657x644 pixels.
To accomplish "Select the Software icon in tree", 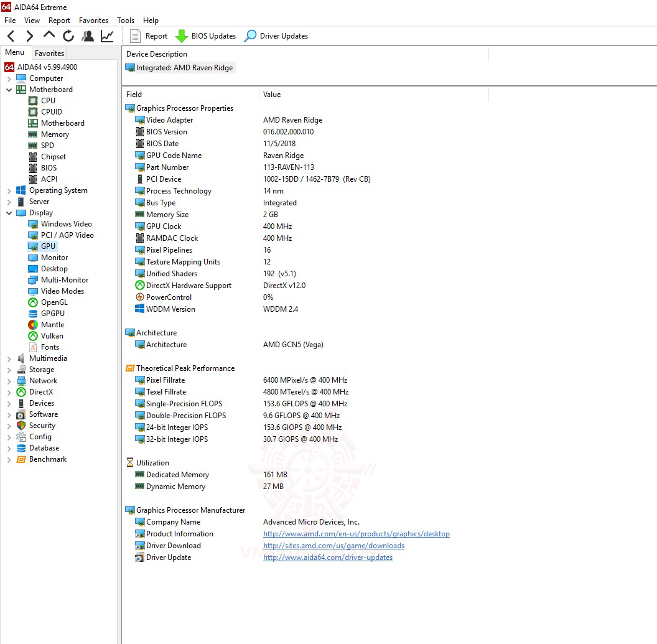I will coord(21,414).
